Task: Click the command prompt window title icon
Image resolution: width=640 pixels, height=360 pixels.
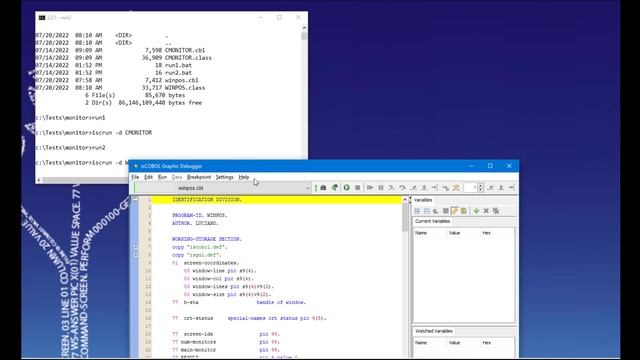Action: (42, 18)
